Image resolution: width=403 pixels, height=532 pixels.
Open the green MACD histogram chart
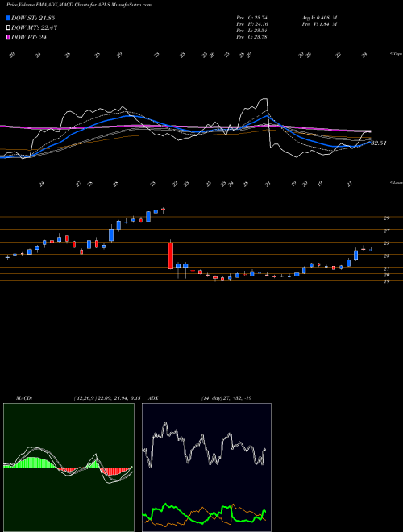click(x=69, y=468)
